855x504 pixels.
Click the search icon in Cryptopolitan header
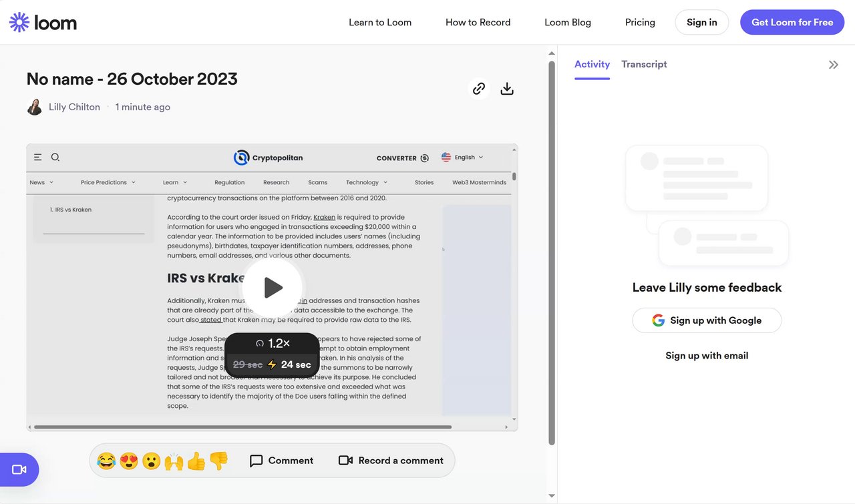[x=55, y=158]
